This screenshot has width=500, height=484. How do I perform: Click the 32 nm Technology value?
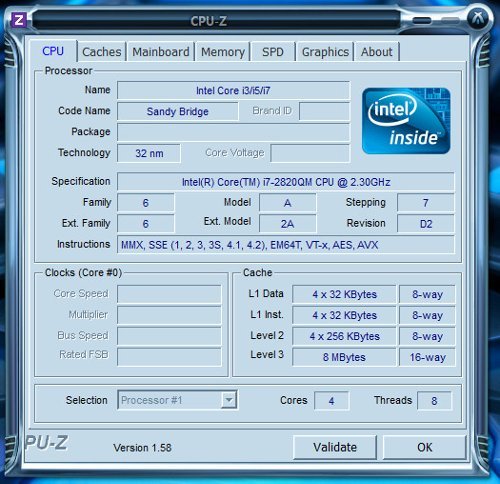(x=149, y=153)
